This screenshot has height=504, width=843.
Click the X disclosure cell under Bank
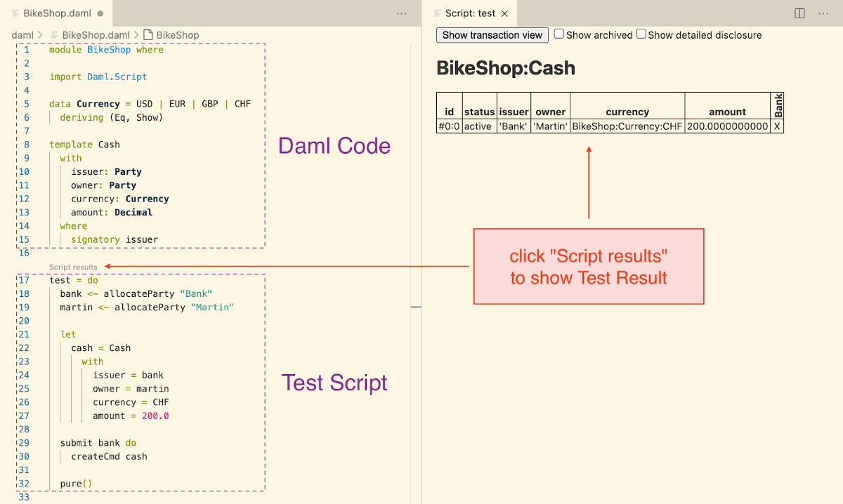pyautogui.click(x=778, y=126)
